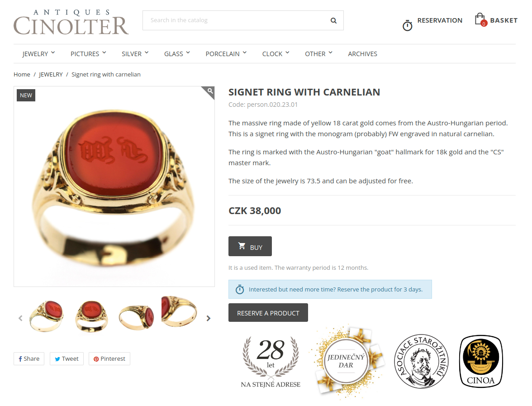
Task: Show next thumbnails with right arrow
Action: coord(208,318)
